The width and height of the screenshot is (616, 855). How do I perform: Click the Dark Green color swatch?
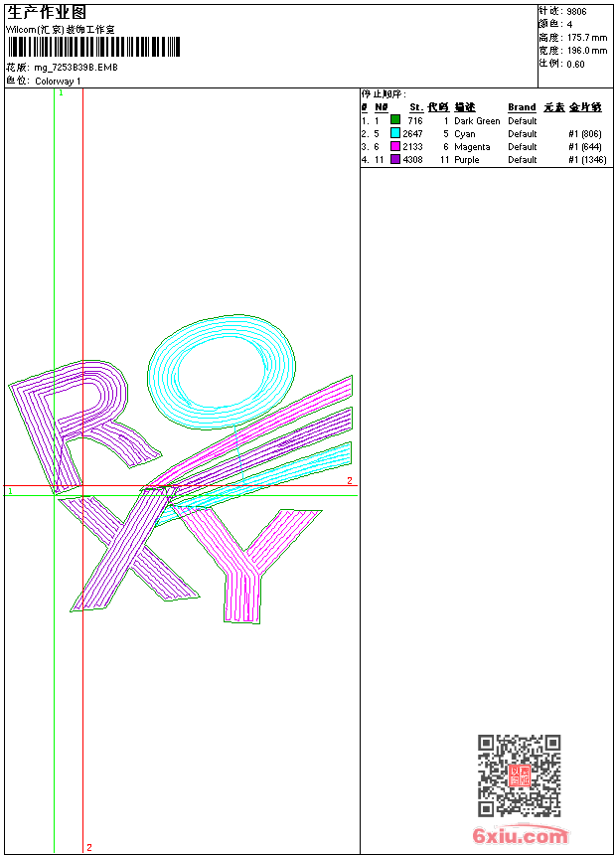[395, 120]
